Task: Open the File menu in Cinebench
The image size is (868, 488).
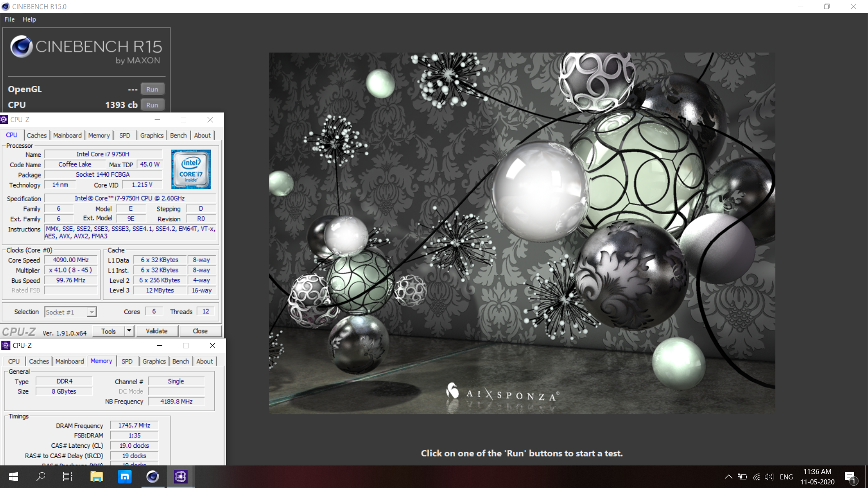Action: coord(9,19)
